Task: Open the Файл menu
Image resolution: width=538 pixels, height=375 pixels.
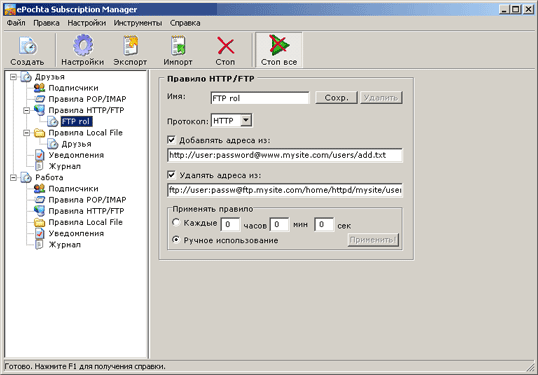Action: tap(16, 23)
